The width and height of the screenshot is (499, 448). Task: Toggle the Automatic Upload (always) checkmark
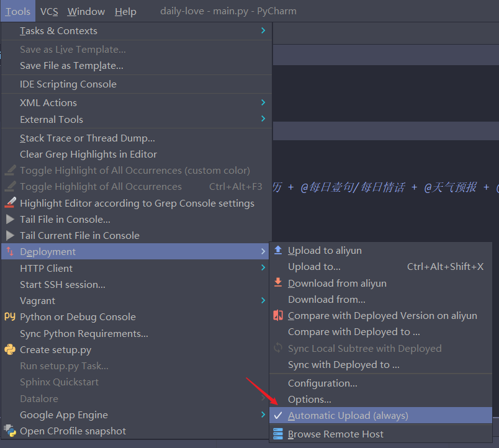click(278, 415)
